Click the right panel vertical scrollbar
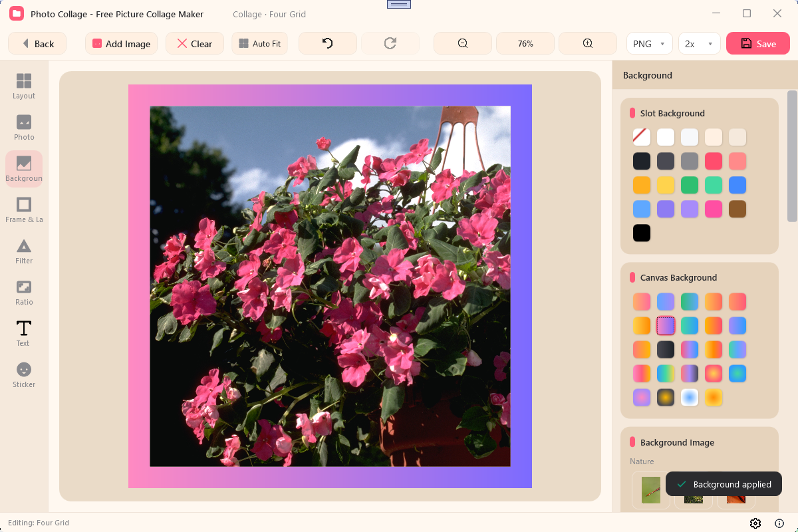The width and height of the screenshot is (798, 532). (792, 156)
